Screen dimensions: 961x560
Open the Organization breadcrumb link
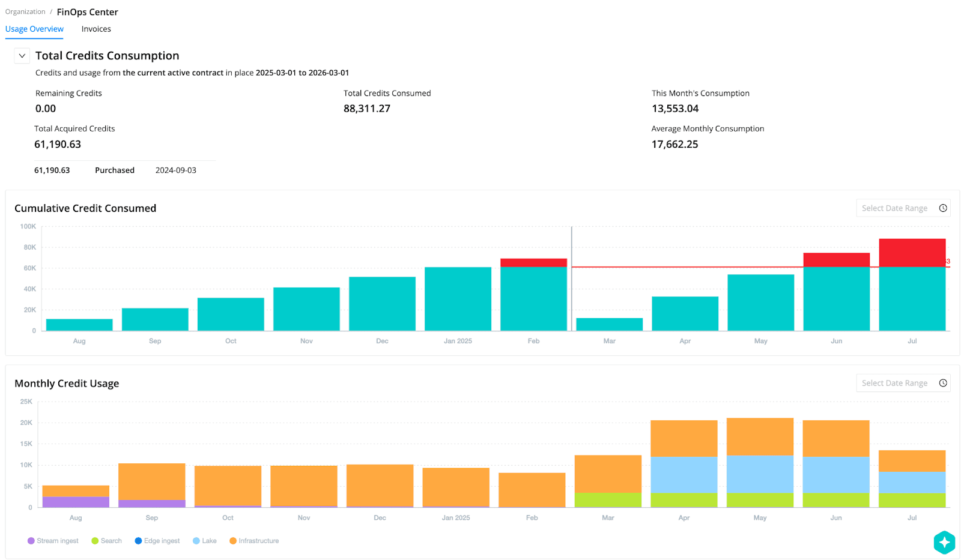pyautogui.click(x=25, y=12)
